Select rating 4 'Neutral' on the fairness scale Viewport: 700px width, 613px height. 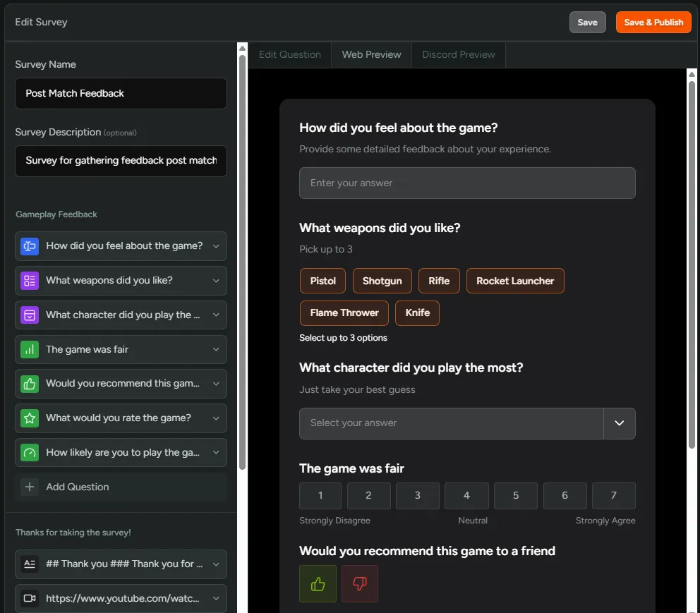(466, 495)
